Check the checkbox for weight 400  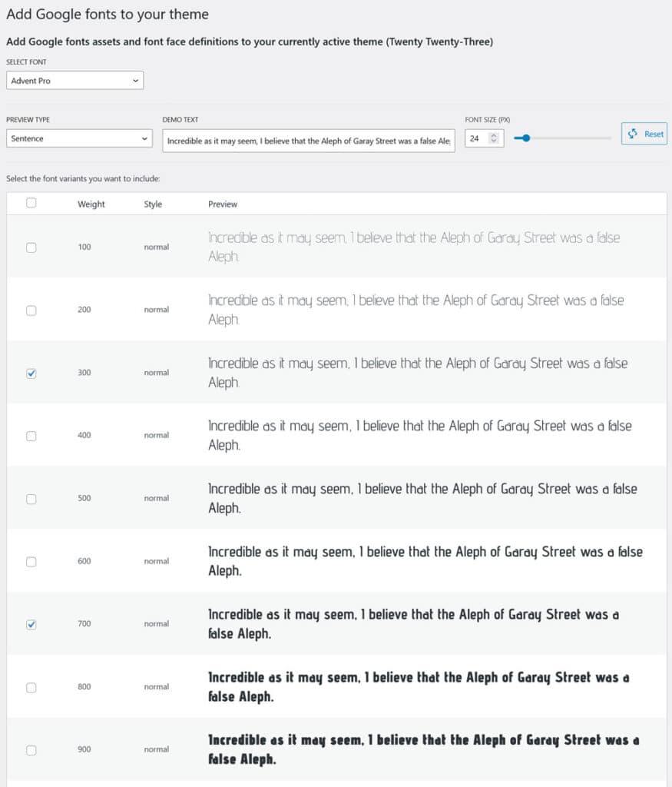click(x=31, y=436)
